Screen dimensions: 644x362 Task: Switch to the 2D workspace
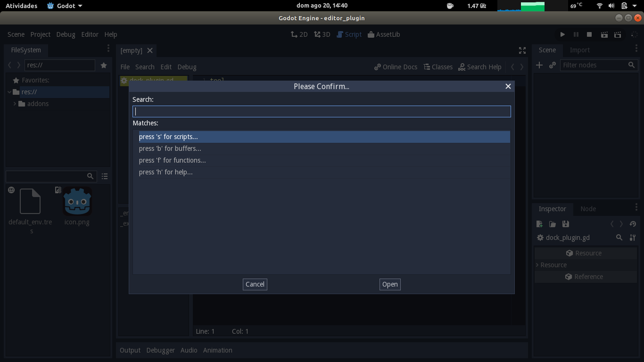tap(299, 34)
